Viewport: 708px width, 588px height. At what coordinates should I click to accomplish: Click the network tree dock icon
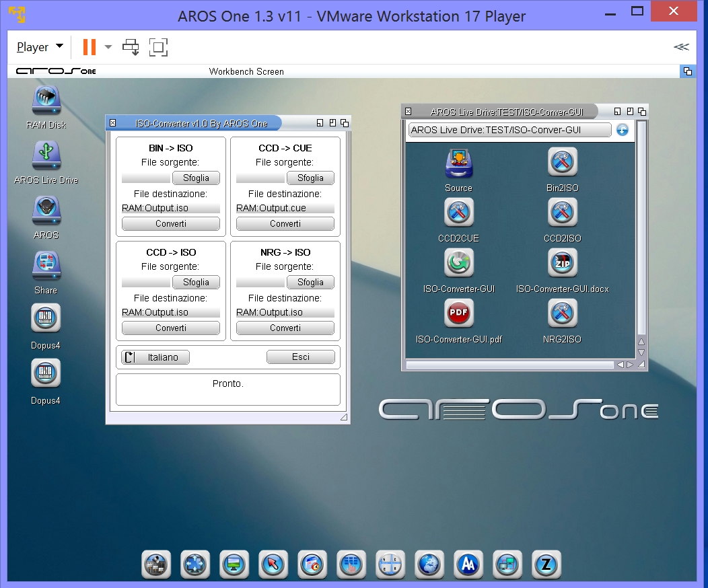(156, 564)
